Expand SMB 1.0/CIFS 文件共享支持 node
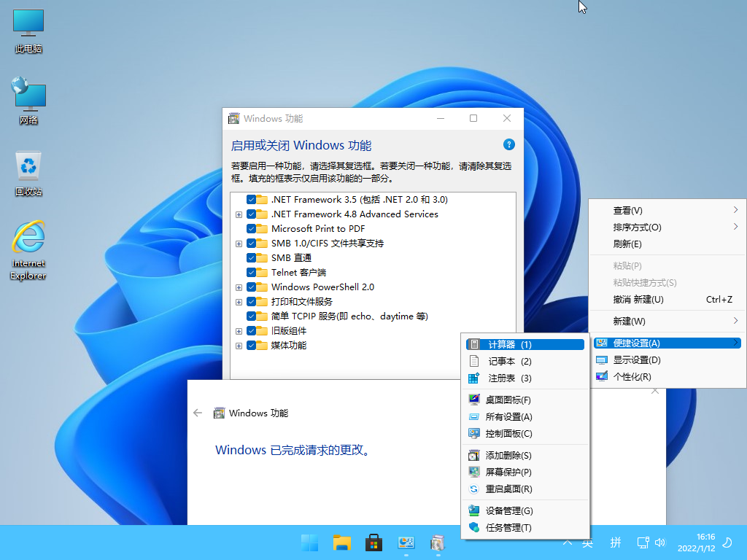The width and height of the screenshot is (747, 560). click(x=239, y=244)
